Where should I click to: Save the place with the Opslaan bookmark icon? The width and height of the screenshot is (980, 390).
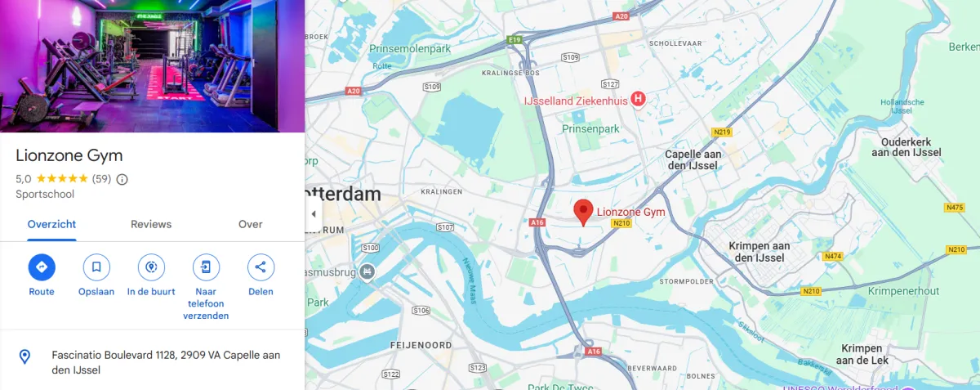pyautogui.click(x=96, y=267)
